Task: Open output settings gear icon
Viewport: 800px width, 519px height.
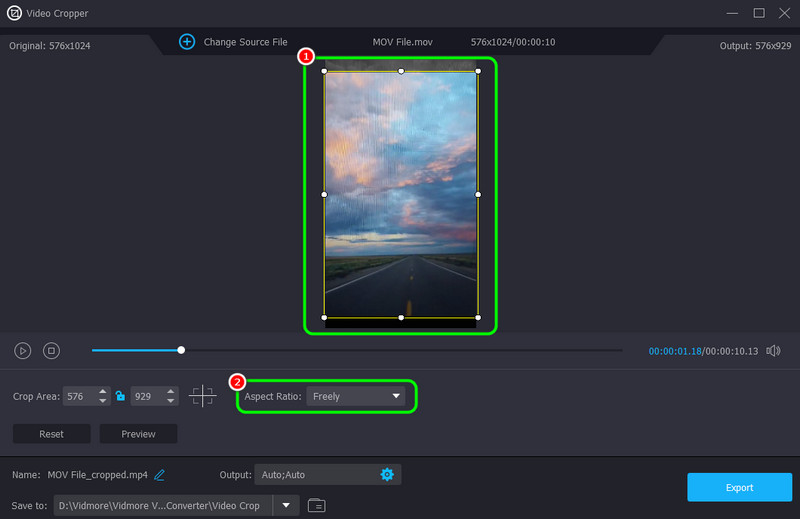Action: [x=387, y=474]
